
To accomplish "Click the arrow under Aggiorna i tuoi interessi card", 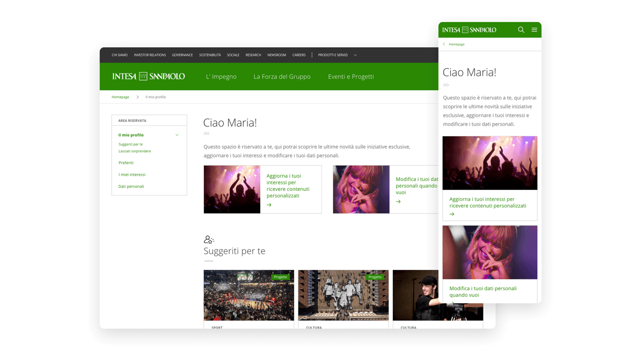I will point(269,205).
